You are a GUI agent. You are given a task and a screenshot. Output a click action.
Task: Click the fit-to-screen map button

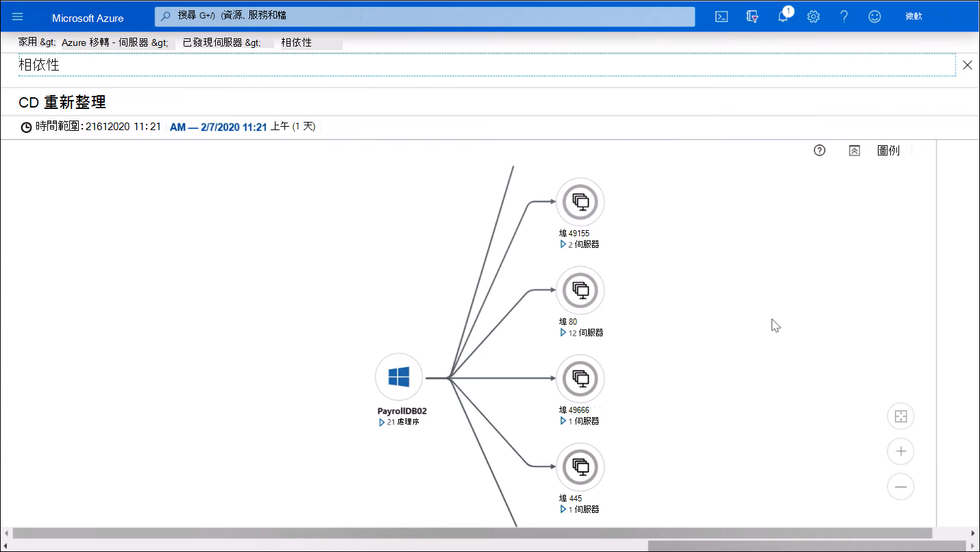(901, 416)
